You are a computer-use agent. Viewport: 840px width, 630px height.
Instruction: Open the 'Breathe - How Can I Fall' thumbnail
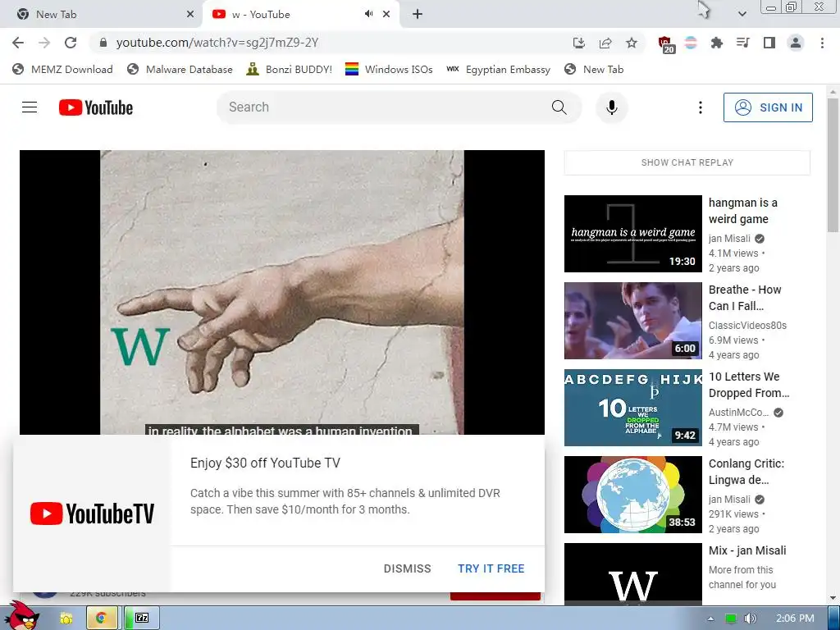click(x=632, y=321)
